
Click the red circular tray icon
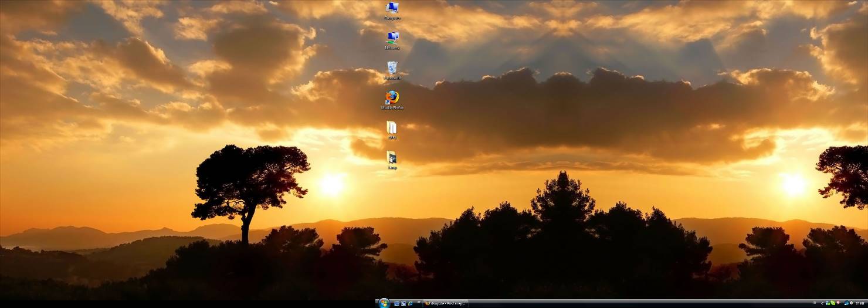coord(838,303)
